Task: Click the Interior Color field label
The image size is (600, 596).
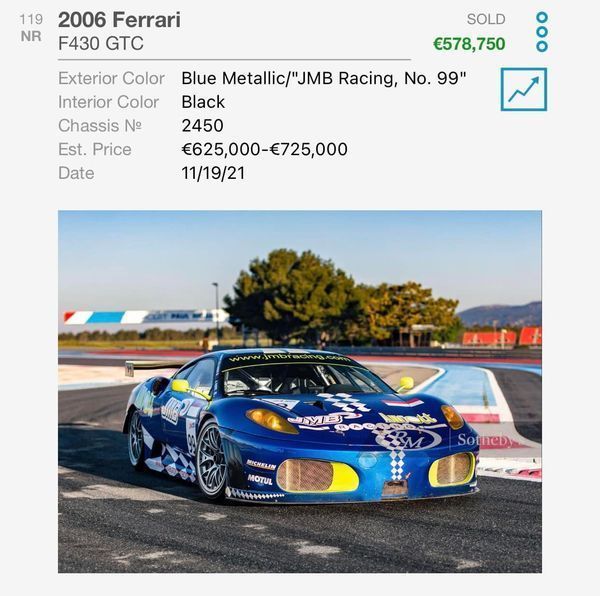Action: pos(108,102)
